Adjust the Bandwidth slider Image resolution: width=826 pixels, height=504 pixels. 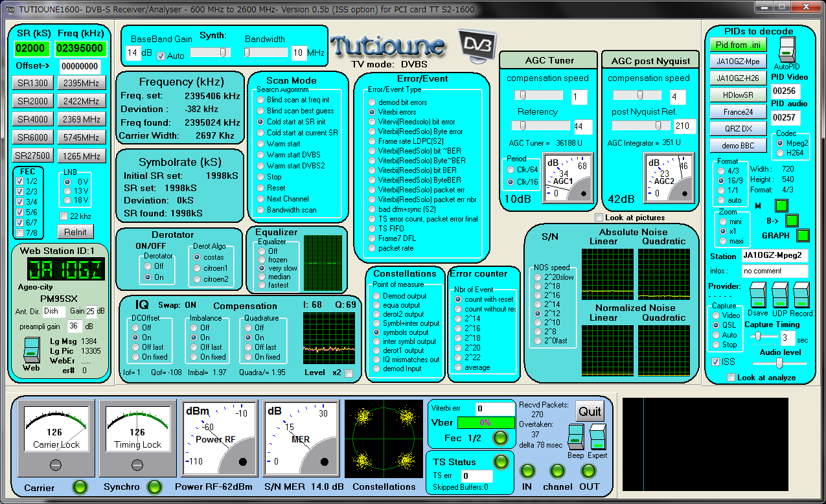pyautogui.click(x=265, y=52)
